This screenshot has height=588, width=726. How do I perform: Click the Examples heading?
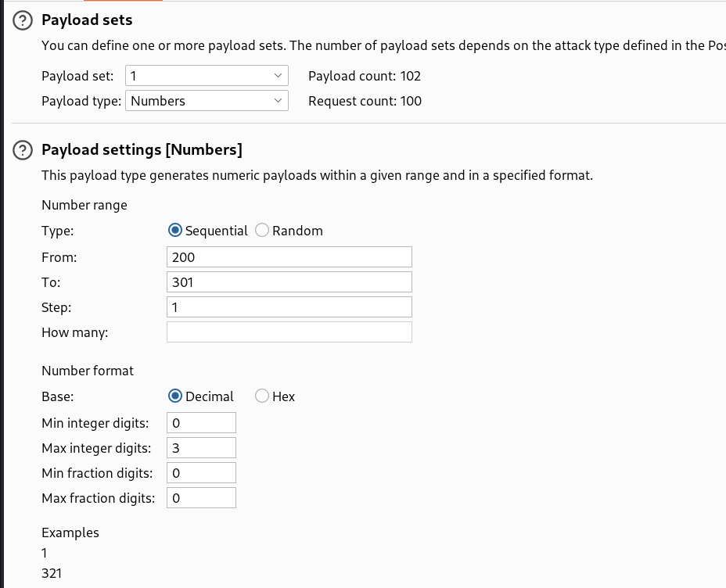[70, 532]
